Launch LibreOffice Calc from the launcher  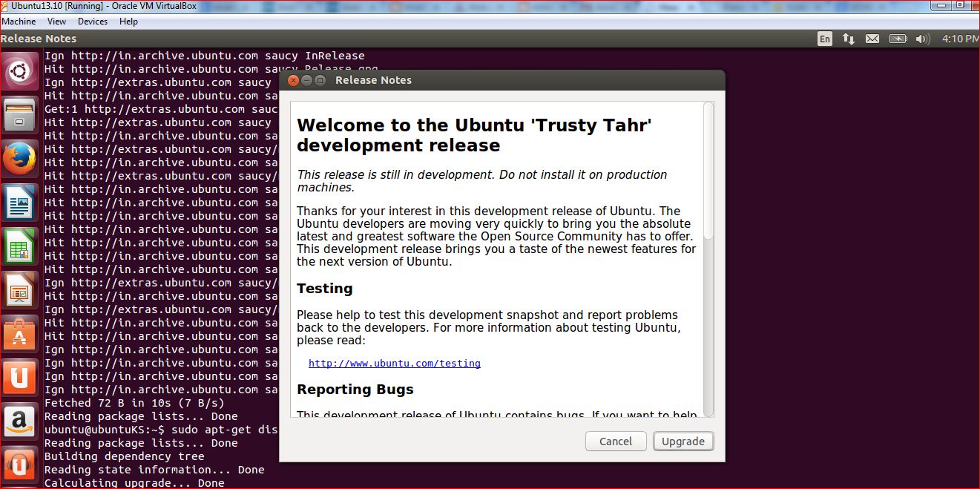pos(20,246)
